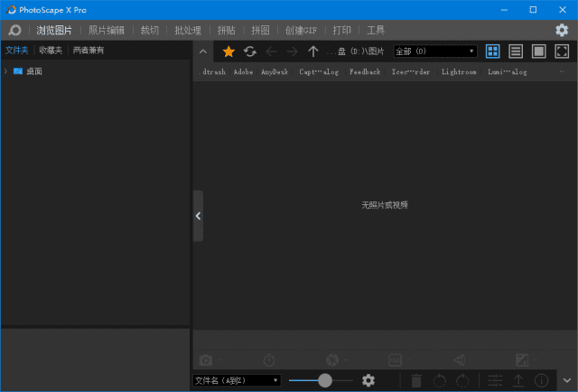Click the PhotoScape home logo icon

14,30
